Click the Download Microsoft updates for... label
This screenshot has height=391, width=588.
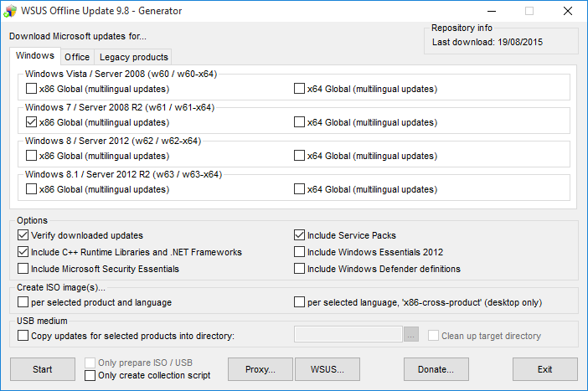pyautogui.click(x=78, y=36)
